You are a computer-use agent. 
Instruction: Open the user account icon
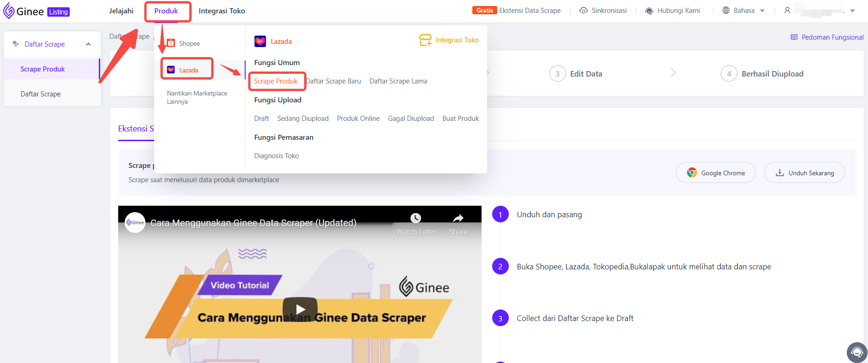coord(787,10)
